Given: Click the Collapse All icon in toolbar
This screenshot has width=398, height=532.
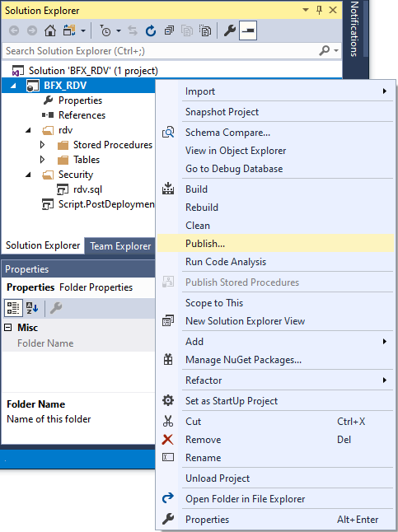Looking at the screenshot, I should click(169, 30).
